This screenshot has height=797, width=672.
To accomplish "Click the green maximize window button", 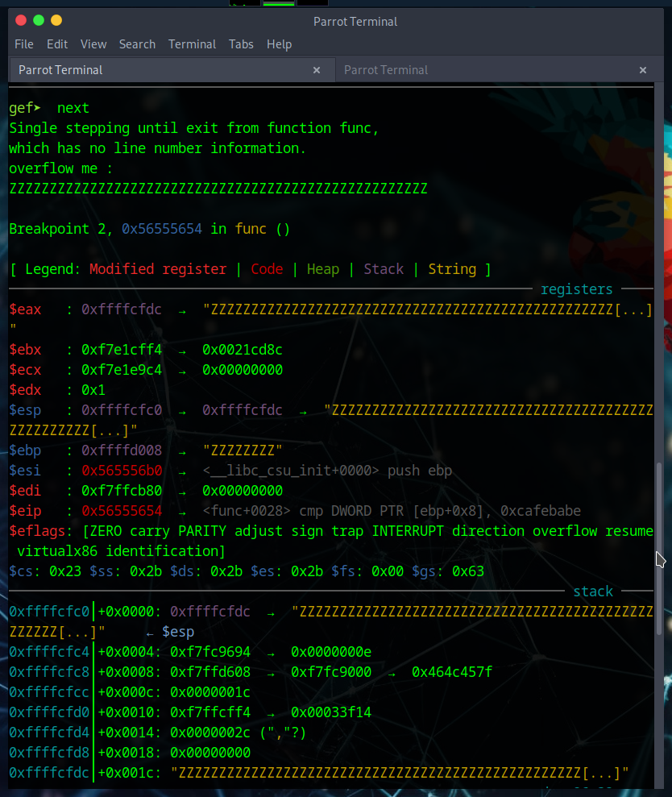I will click(38, 20).
